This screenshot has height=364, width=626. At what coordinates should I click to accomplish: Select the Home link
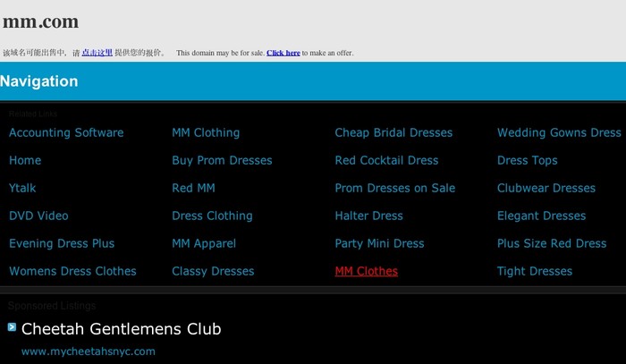25,160
